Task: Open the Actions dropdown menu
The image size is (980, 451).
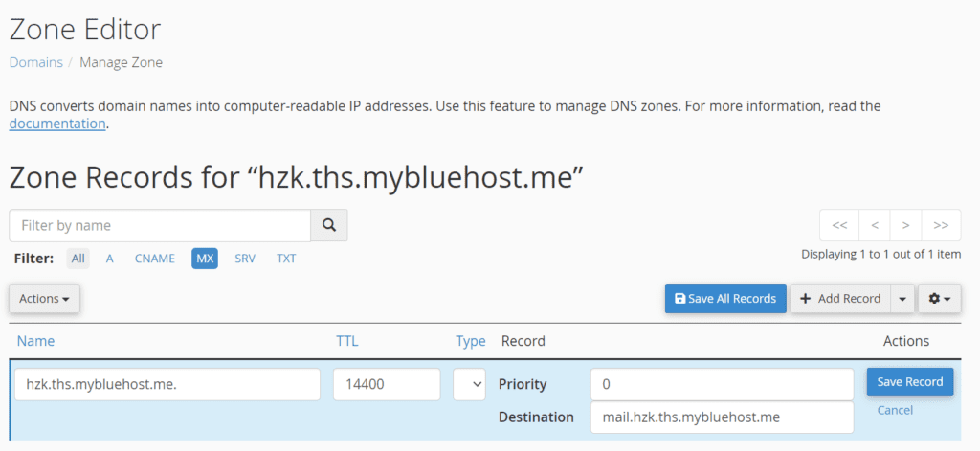Action: point(44,299)
